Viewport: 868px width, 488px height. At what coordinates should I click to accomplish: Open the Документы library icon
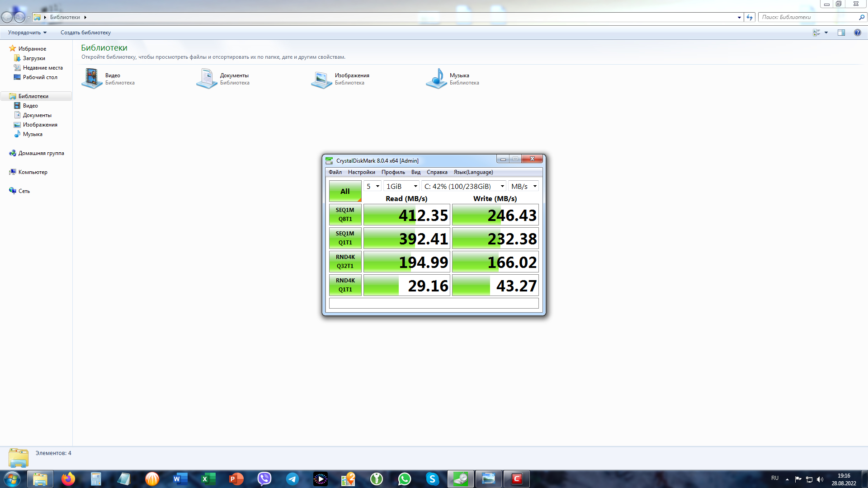tap(207, 79)
